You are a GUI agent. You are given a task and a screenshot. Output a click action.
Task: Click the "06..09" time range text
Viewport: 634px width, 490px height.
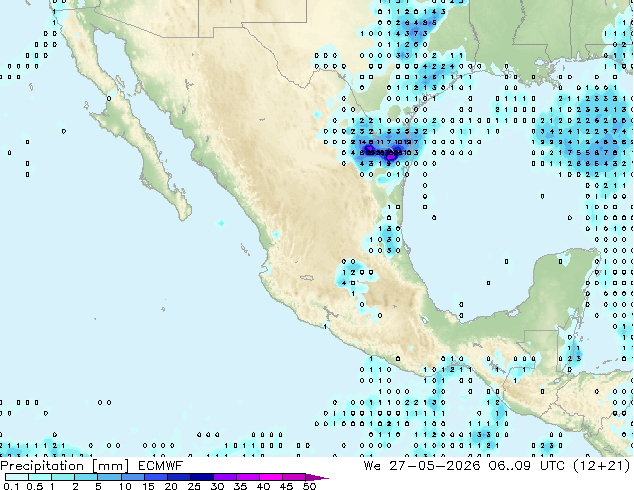click(x=509, y=466)
